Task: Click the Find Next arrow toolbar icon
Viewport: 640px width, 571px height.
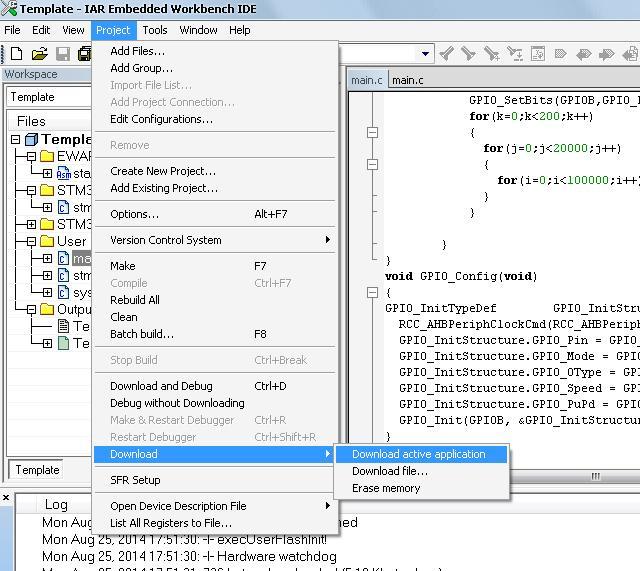Action: point(468,53)
